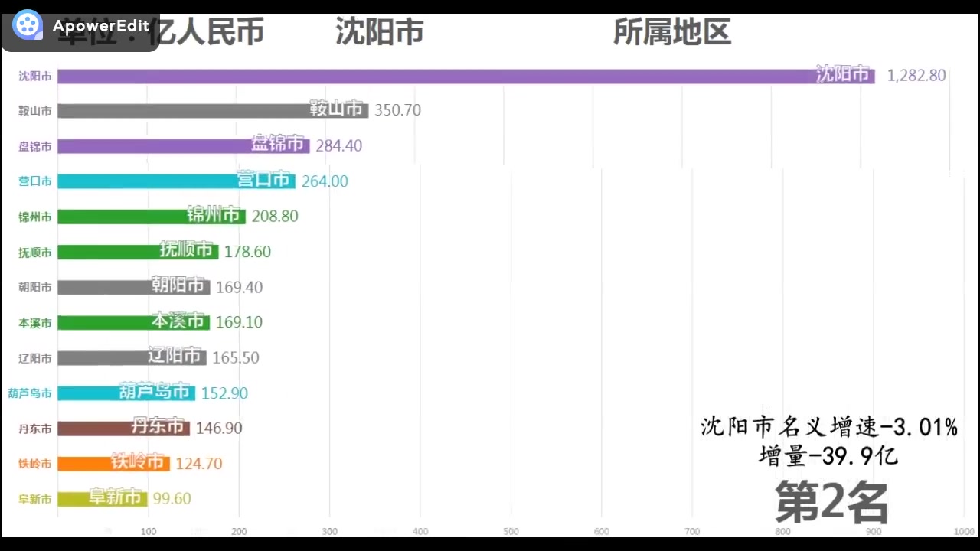Click the 500 x-axis tick label
The image size is (980, 551).
(511, 532)
